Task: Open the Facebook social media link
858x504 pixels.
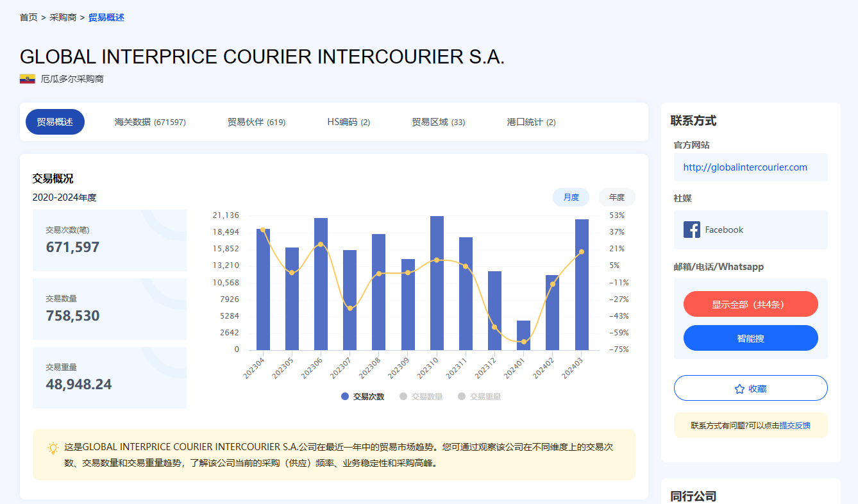Action: [751, 230]
